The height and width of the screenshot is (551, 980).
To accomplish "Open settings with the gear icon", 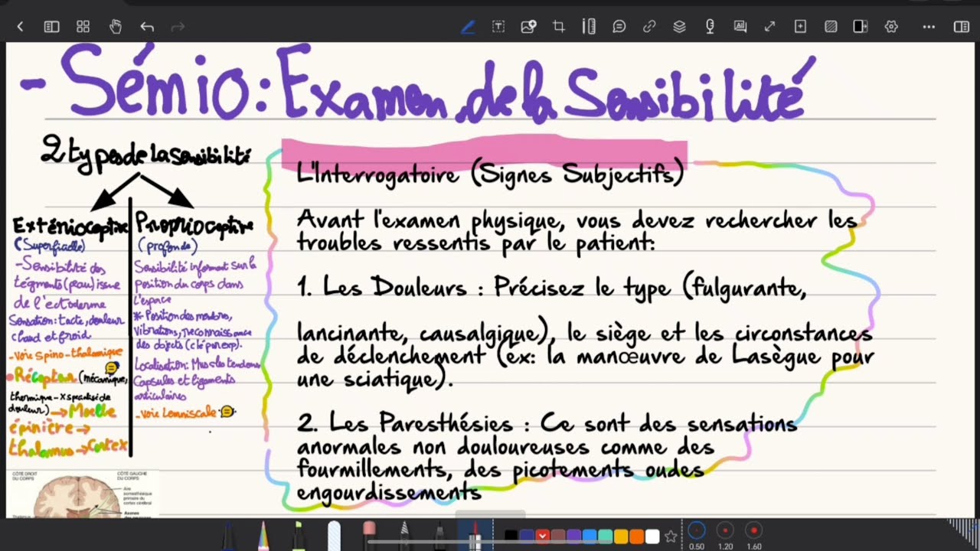I will coord(891,27).
